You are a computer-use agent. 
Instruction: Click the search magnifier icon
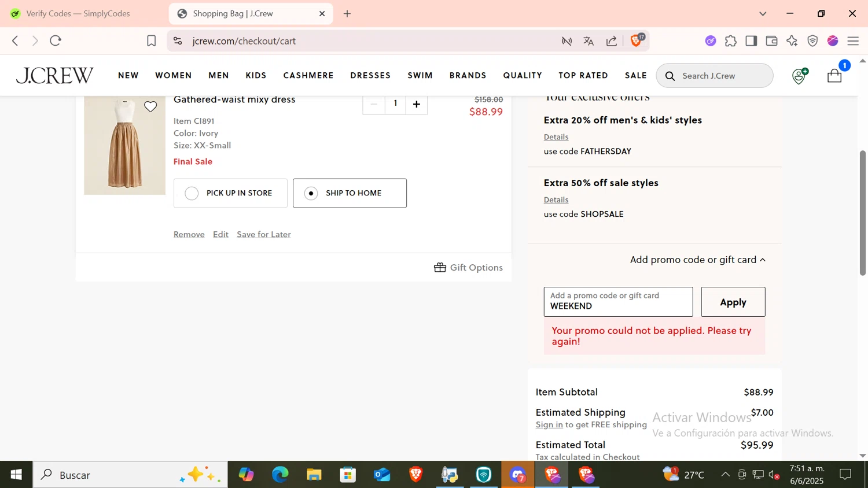click(670, 76)
